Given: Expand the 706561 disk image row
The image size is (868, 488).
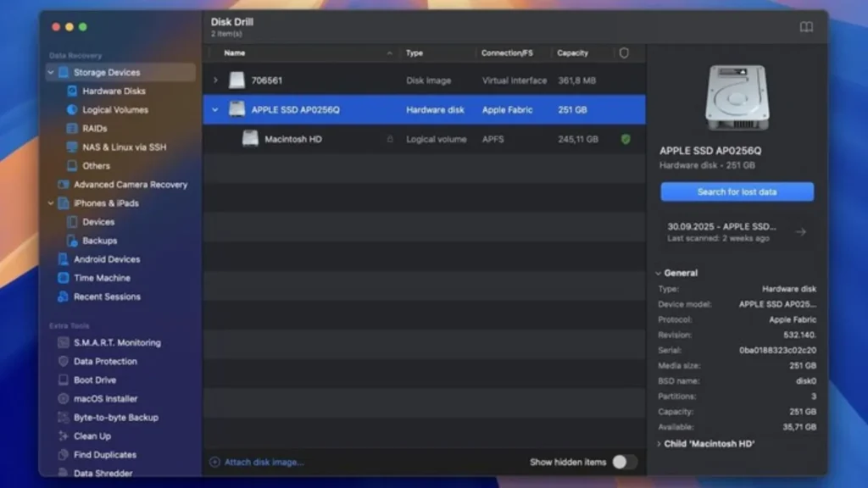Looking at the screenshot, I should pos(215,80).
